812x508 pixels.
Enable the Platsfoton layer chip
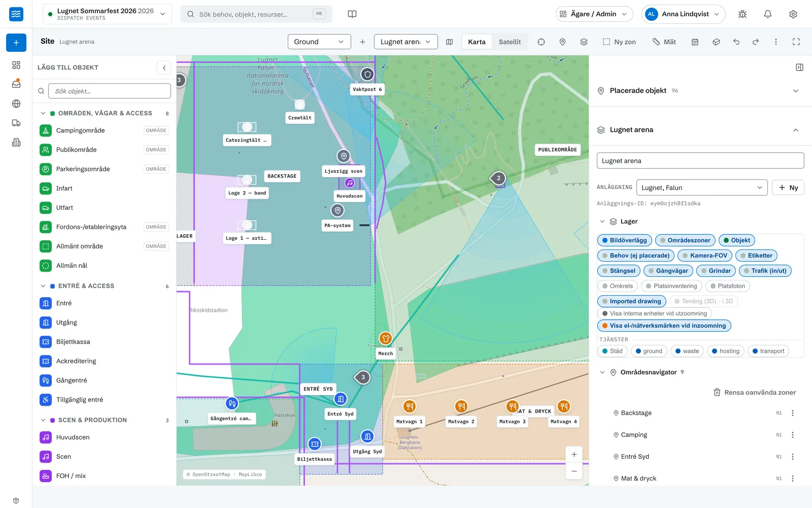(x=728, y=286)
